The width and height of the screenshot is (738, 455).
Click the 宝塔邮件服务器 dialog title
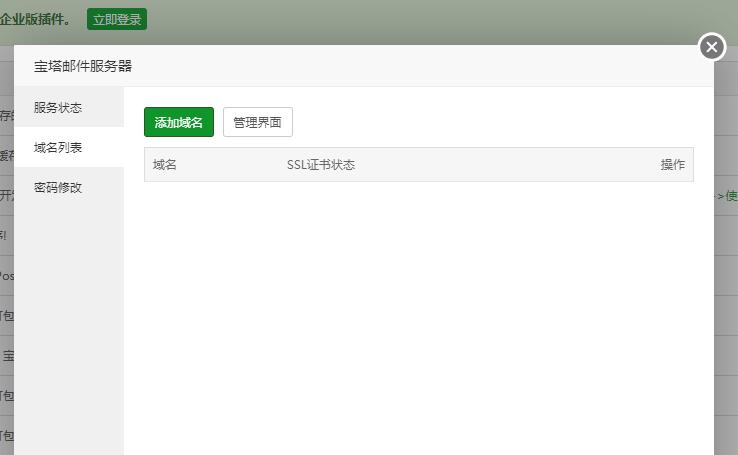click(83, 66)
